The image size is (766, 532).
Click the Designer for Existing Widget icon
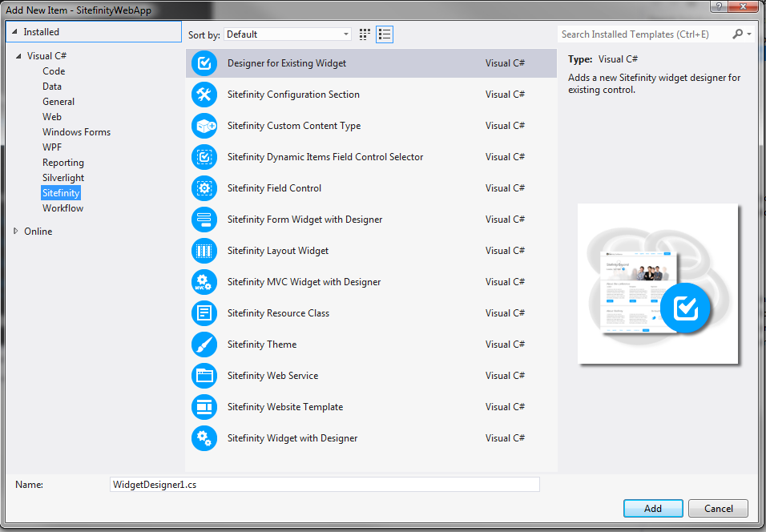pos(204,63)
